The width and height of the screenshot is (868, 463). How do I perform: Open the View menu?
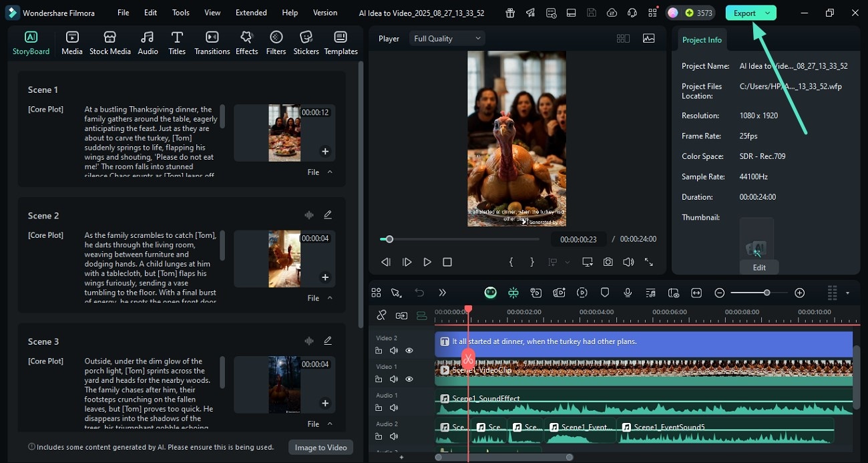coord(212,13)
